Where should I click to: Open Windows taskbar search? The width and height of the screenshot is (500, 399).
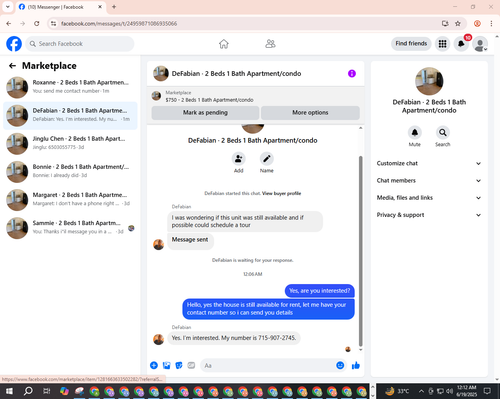(28, 391)
